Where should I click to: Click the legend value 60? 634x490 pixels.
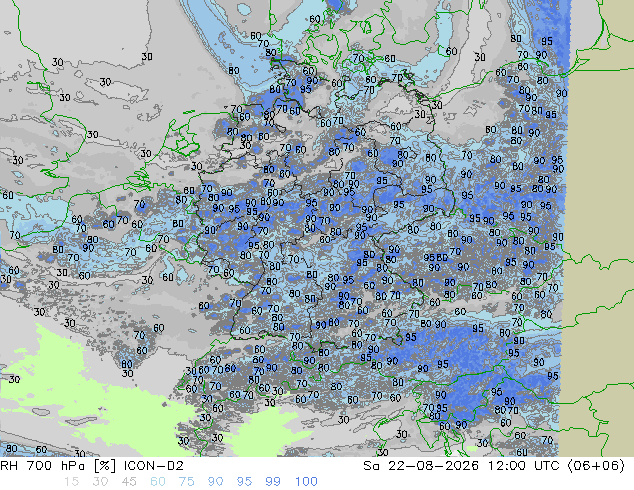click(158, 482)
